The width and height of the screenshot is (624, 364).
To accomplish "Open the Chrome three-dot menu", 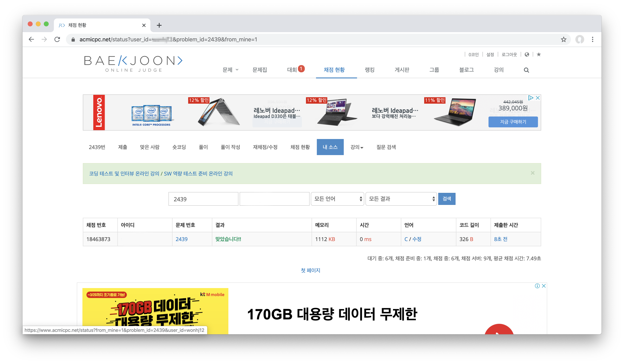I will tap(593, 39).
